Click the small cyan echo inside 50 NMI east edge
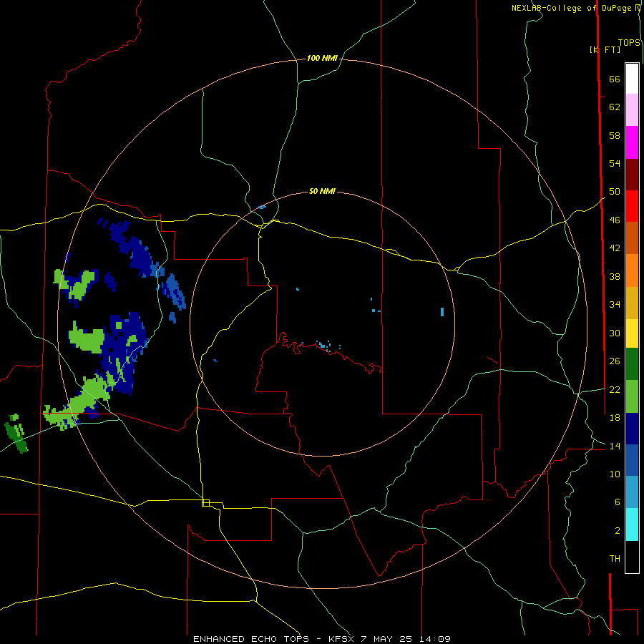Viewport: 644px width, 644px height. [442, 312]
